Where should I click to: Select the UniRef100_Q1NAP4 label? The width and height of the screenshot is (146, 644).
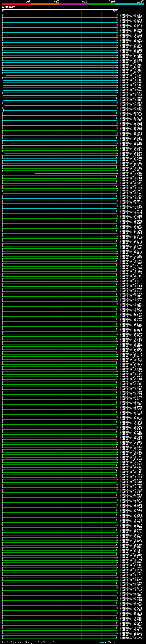pos(131,233)
